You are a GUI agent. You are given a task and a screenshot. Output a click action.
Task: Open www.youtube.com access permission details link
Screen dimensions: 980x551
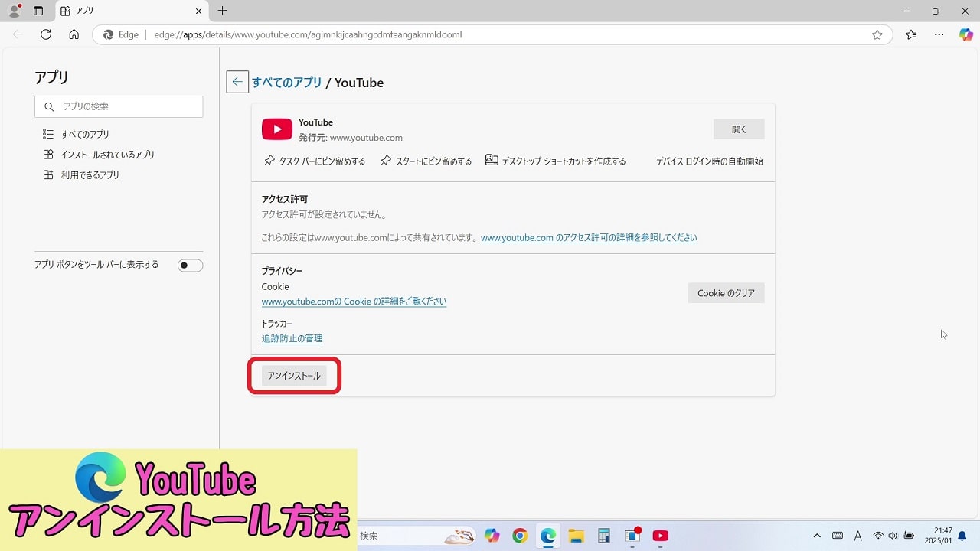point(589,238)
